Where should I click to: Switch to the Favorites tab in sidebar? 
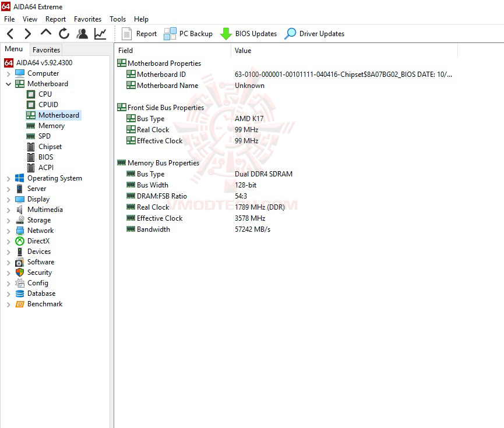[46, 50]
